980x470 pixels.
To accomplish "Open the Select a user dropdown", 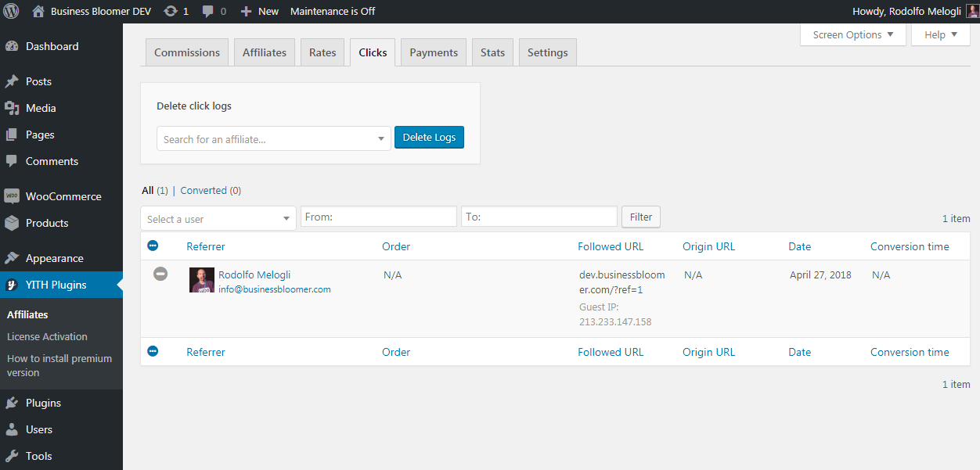I will (218, 218).
